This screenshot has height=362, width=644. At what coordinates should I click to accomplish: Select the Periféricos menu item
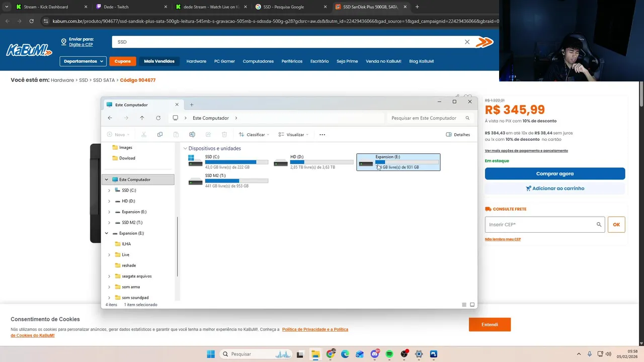(x=292, y=61)
